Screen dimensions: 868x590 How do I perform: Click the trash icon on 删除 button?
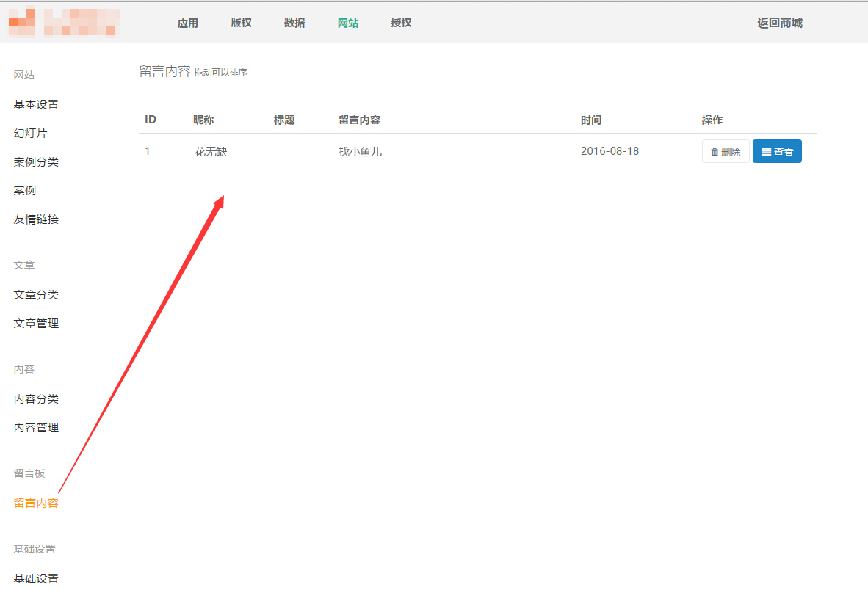tap(714, 152)
